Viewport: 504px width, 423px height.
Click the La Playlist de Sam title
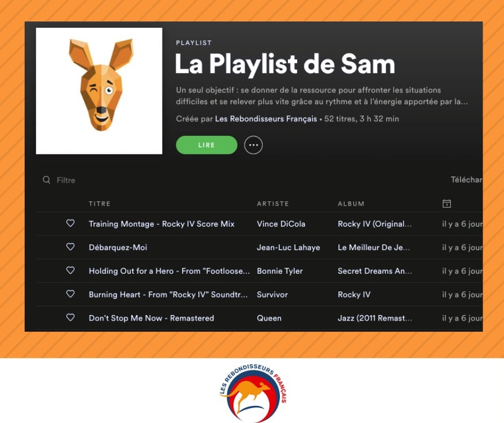[285, 64]
